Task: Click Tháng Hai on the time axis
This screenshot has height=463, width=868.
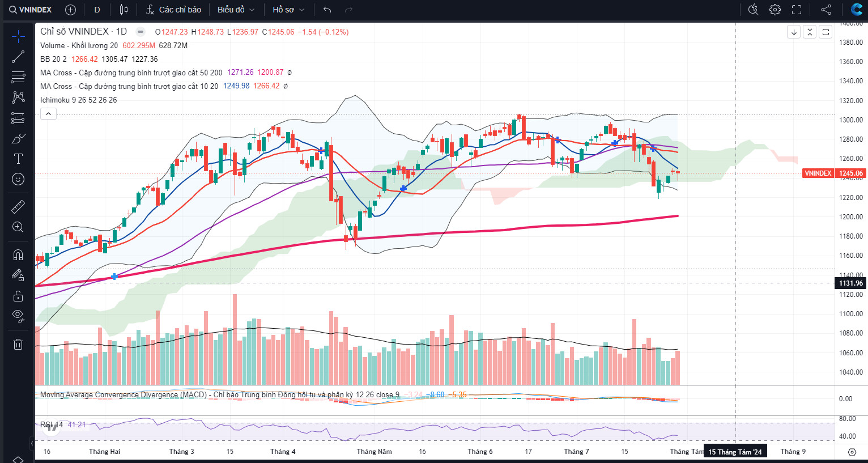Action: coord(104,452)
